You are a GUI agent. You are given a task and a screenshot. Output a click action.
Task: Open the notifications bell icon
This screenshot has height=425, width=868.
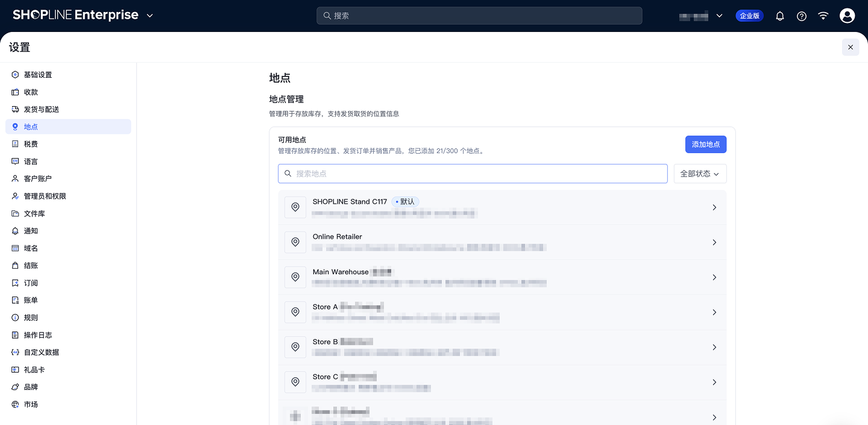780,16
